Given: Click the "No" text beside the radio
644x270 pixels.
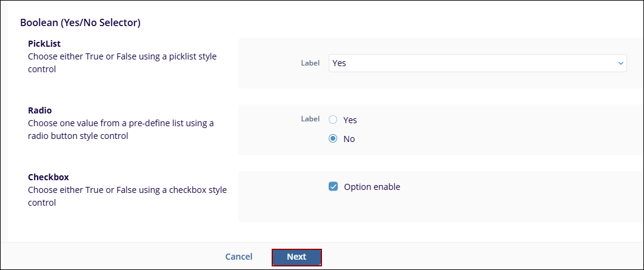Looking at the screenshot, I should pos(349,139).
